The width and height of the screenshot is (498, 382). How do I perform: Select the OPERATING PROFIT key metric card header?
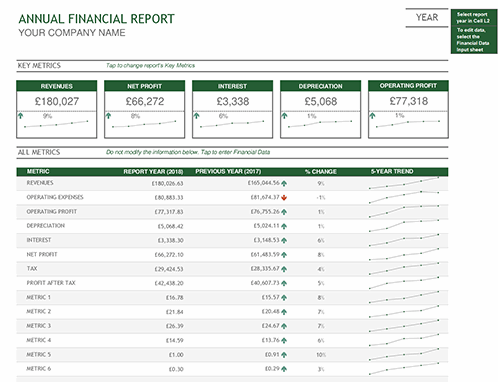pos(408,86)
